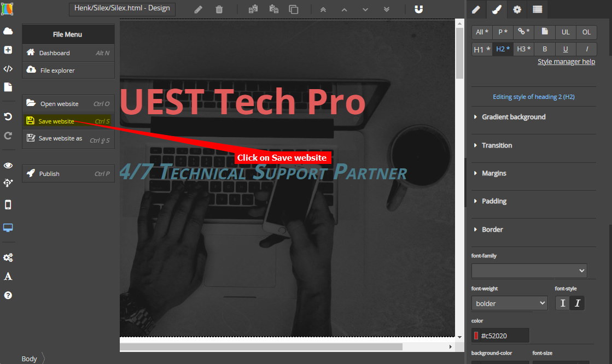Open the help question mark icon
The image size is (612, 364).
click(x=8, y=295)
